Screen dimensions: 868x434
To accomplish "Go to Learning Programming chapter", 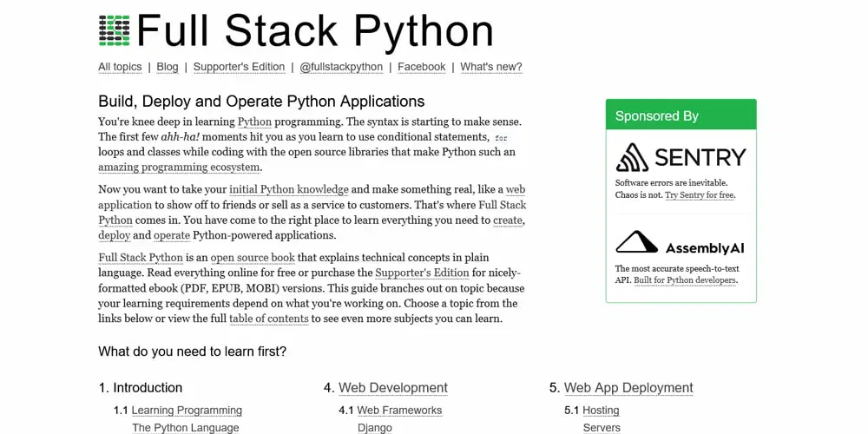I will [187, 411].
